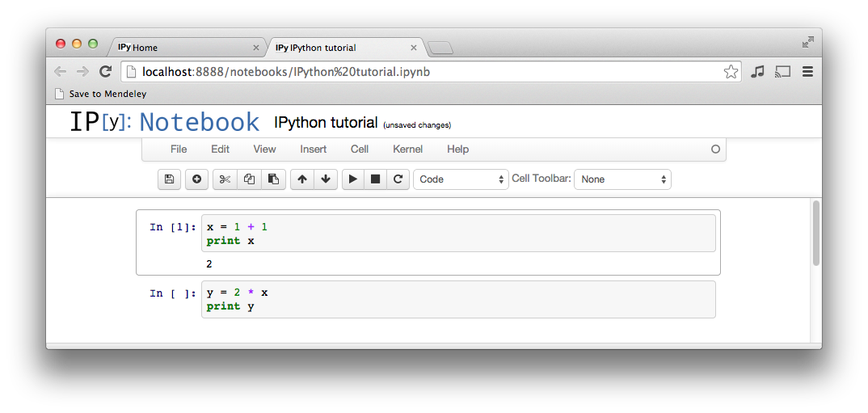Open the Code cell type dropdown
Viewport: 868px width, 413px height.
(x=461, y=179)
